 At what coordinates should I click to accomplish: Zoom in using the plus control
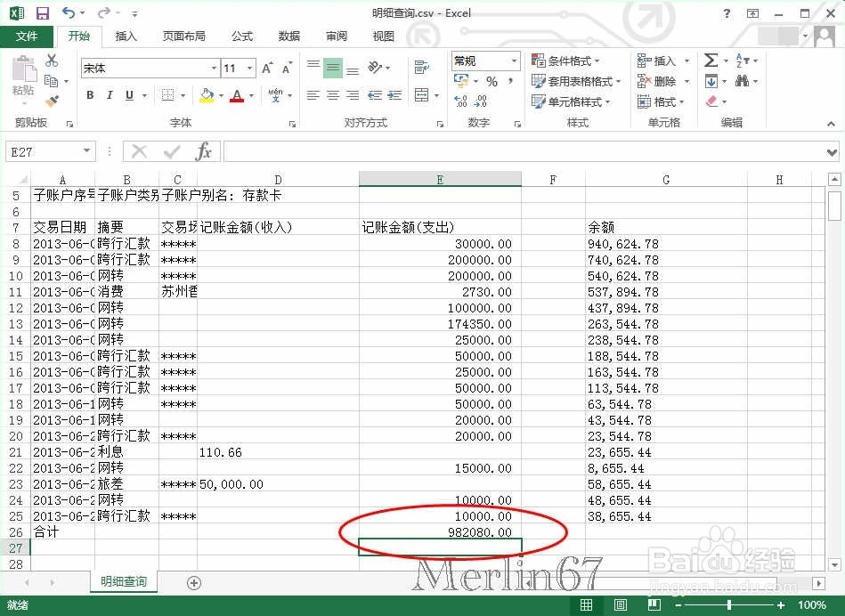[781, 604]
